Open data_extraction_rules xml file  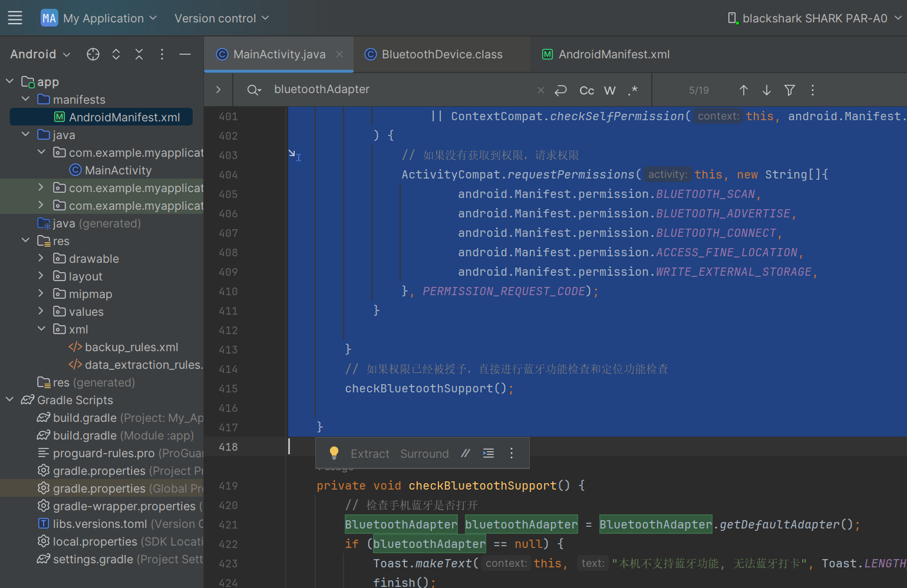[x=136, y=365]
